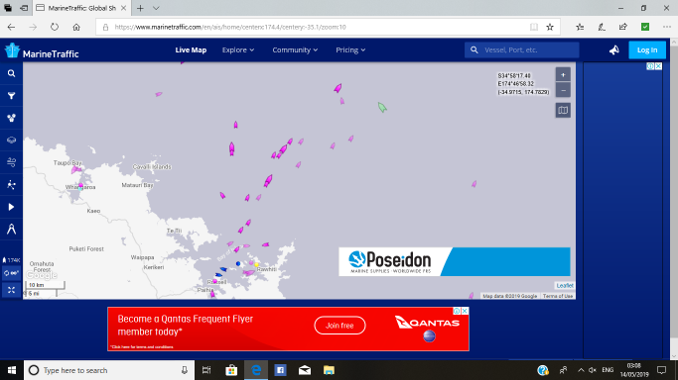The height and width of the screenshot is (380, 678).
Task: Click the Join free button in the Qantas ad
Action: [340, 326]
